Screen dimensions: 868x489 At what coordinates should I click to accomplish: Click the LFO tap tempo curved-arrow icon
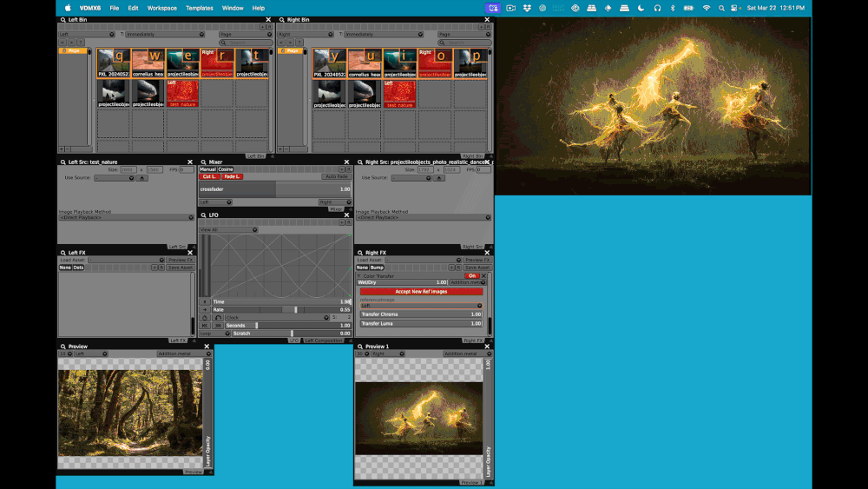pos(218,318)
